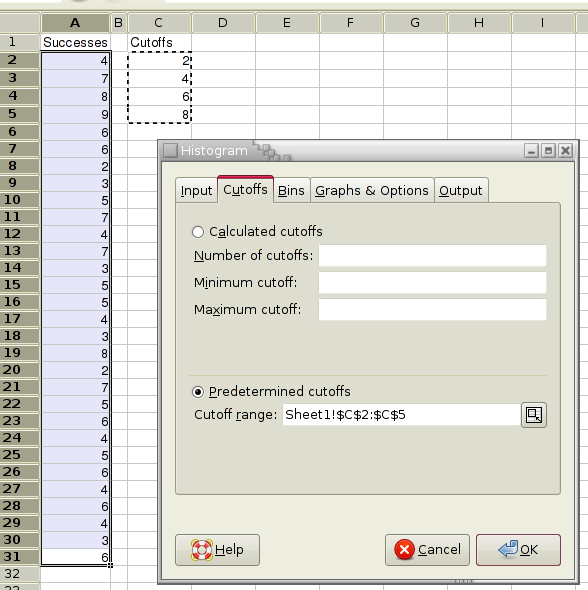Click the Cancel button
The image size is (588, 590).
(x=427, y=550)
